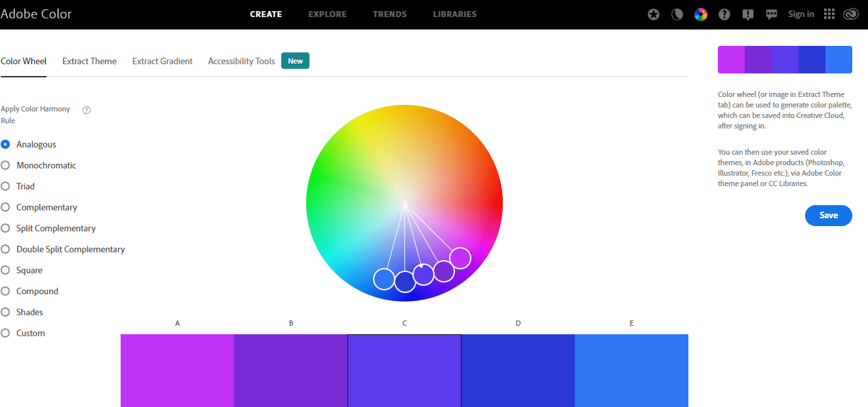Click the purple color in the theme preview strip

(758, 60)
